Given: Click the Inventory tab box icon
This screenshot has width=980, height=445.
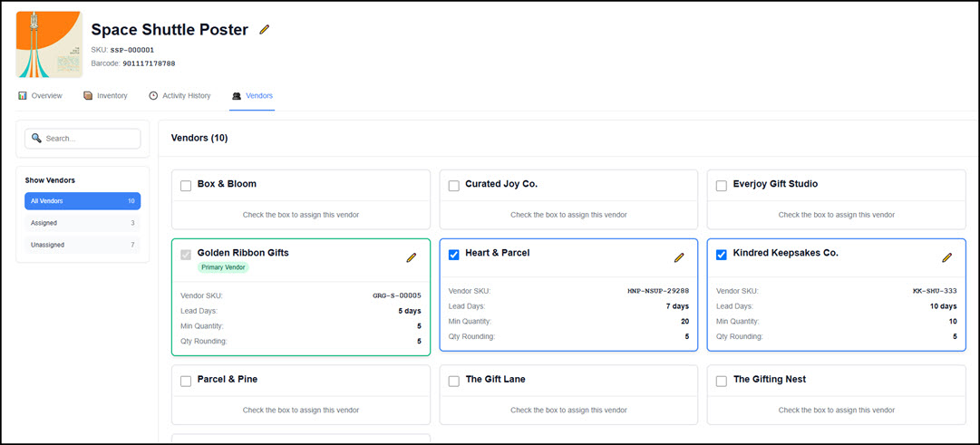Looking at the screenshot, I should pos(88,95).
